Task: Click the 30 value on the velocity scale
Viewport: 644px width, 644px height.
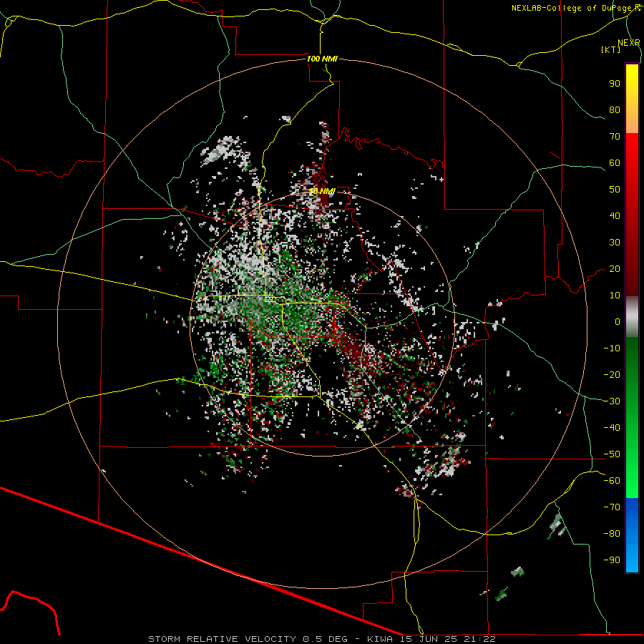Action: (x=615, y=243)
